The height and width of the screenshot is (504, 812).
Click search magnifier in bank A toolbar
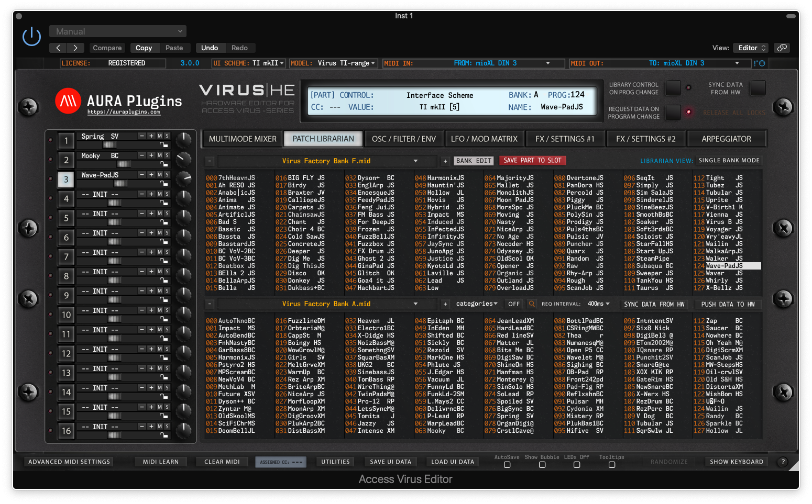coord(532,304)
